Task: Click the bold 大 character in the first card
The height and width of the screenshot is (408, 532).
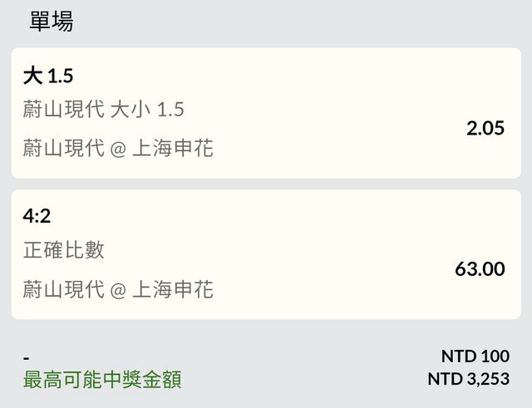Action: pyautogui.click(x=32, y=76)
